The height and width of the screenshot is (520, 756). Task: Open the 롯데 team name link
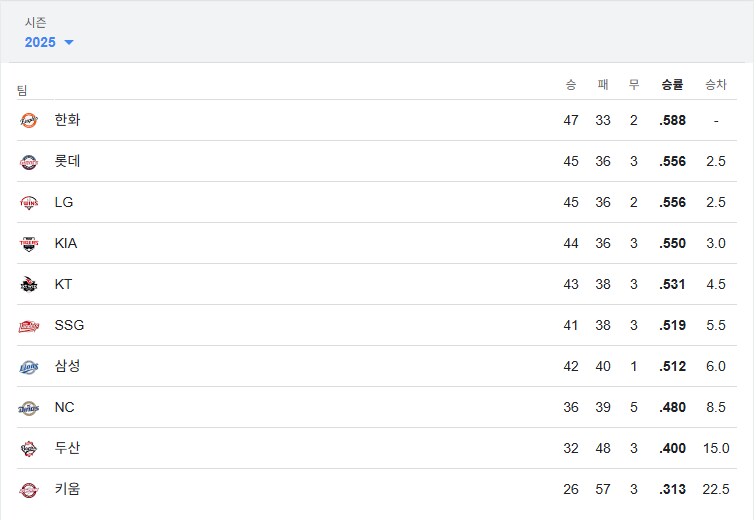click(x=68, y=161)
